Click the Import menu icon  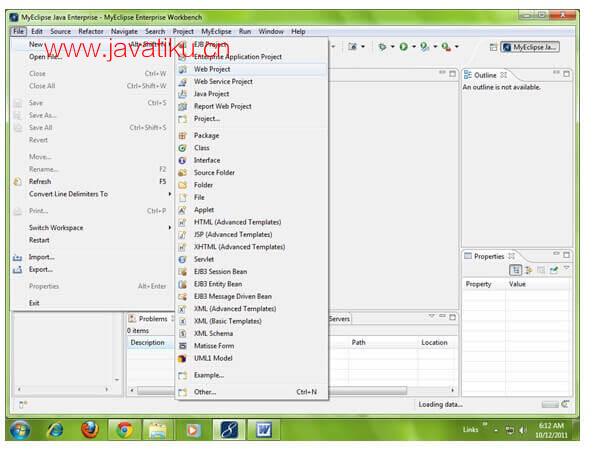(x=18, y=257)
